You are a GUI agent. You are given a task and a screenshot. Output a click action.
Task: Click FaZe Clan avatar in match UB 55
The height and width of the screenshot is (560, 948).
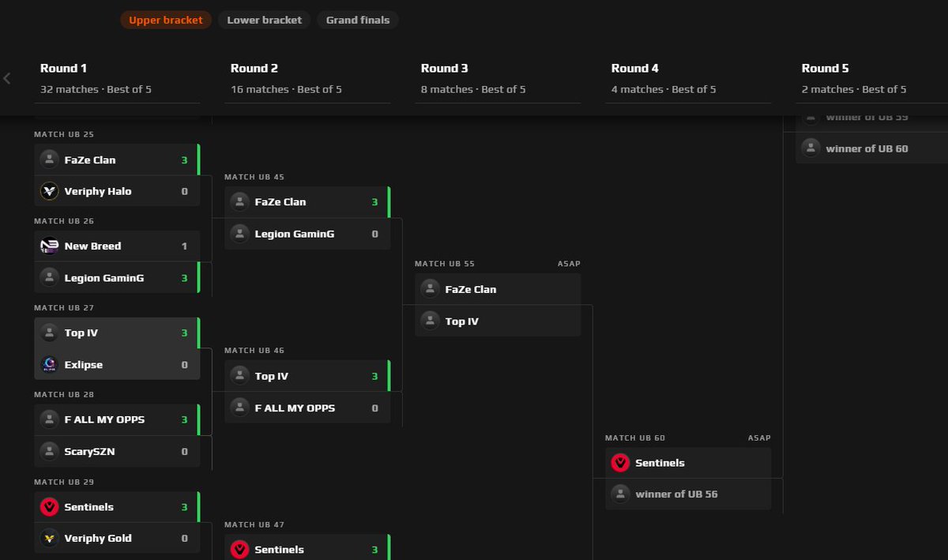click(431, 289)
